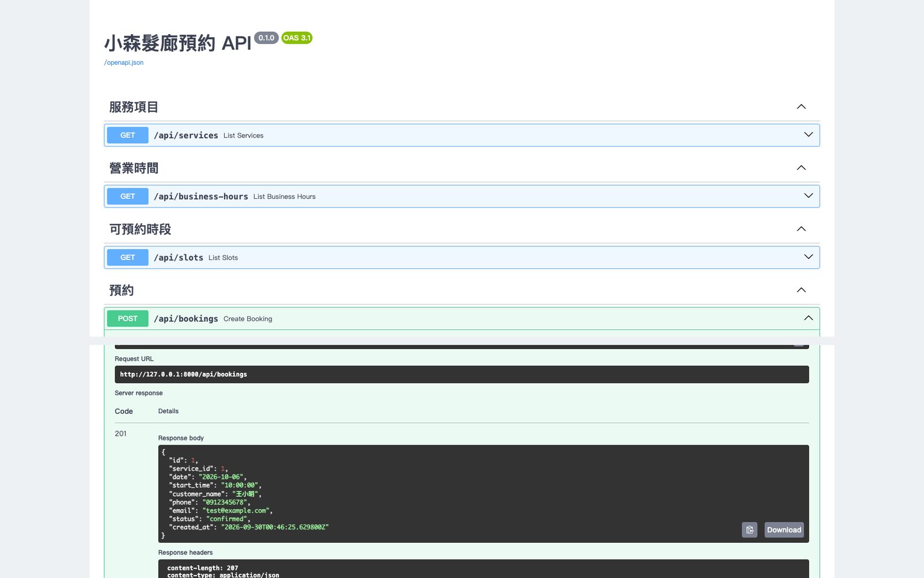Click the /api/slots path text

(178, 258)
